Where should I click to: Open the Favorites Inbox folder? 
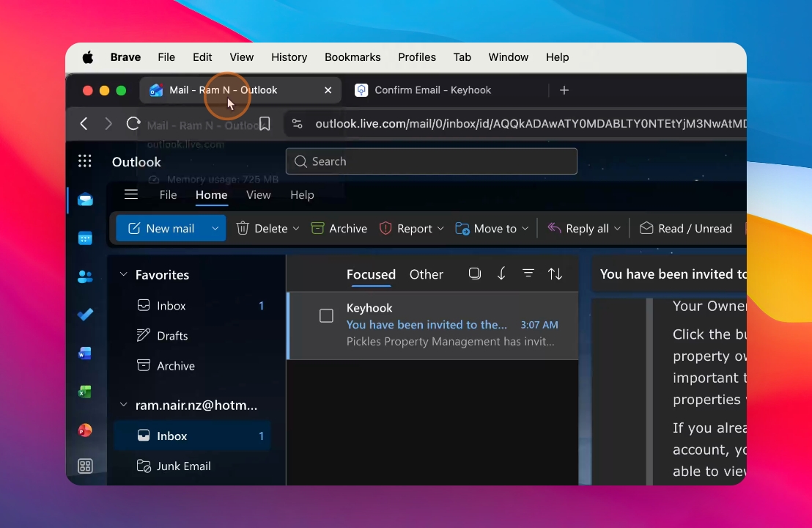pos(192,306)
